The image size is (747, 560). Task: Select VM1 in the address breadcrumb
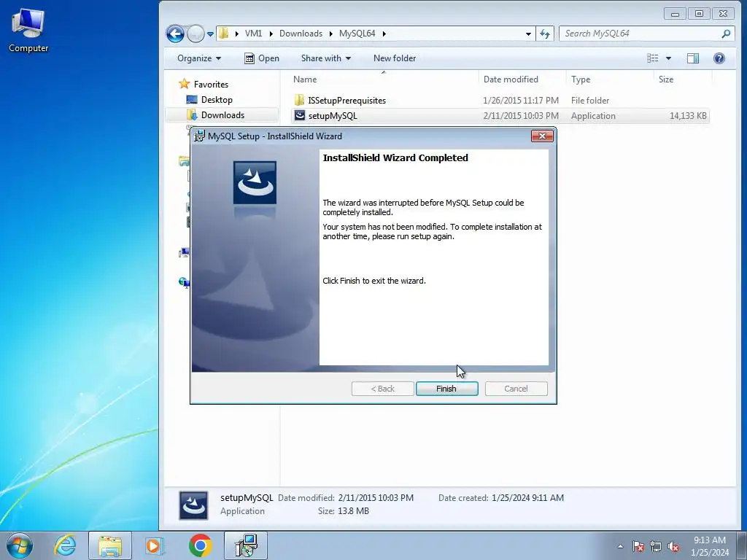click(x=253, y=34)
